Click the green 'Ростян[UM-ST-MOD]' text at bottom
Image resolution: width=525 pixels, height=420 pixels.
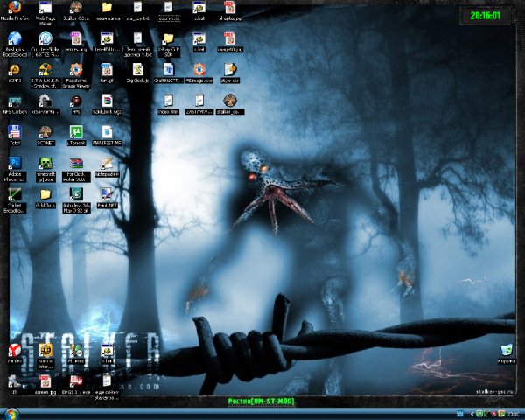[x=261, y=402]
